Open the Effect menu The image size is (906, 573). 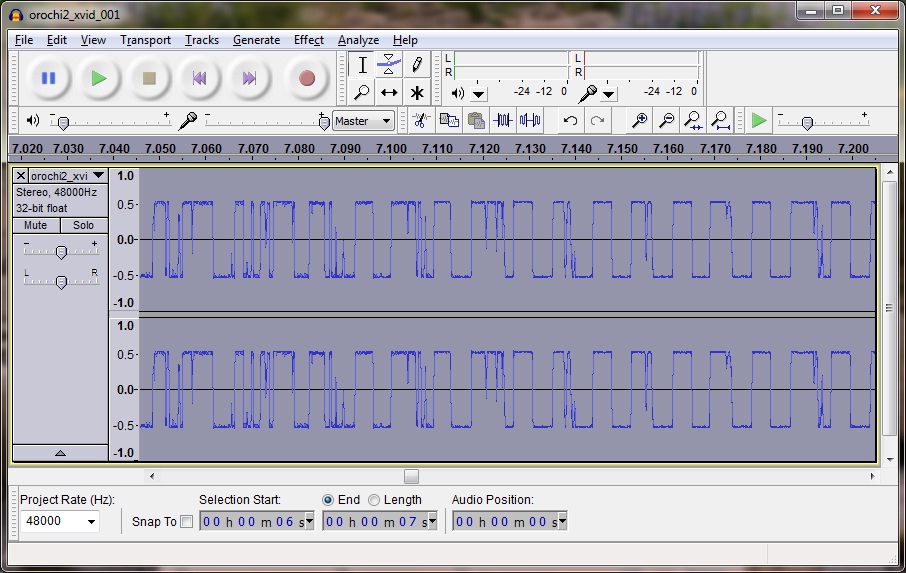[x=309, y=40]
